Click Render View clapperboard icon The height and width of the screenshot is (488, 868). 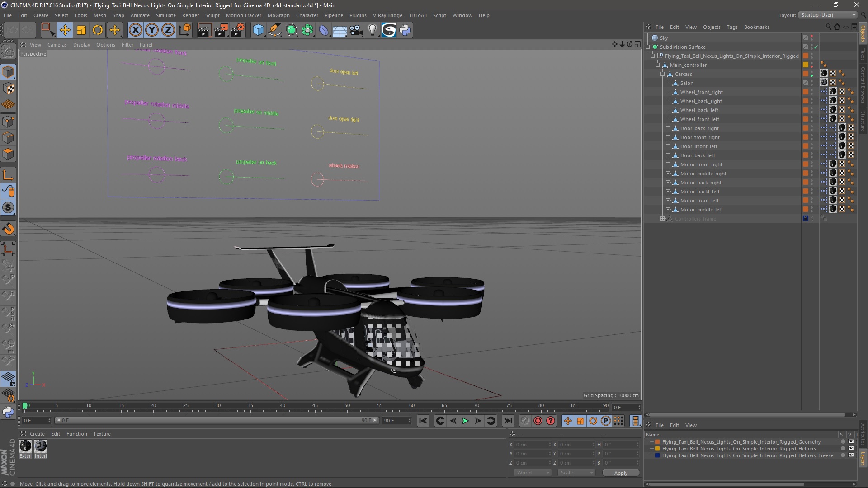[x=204, y=30]
